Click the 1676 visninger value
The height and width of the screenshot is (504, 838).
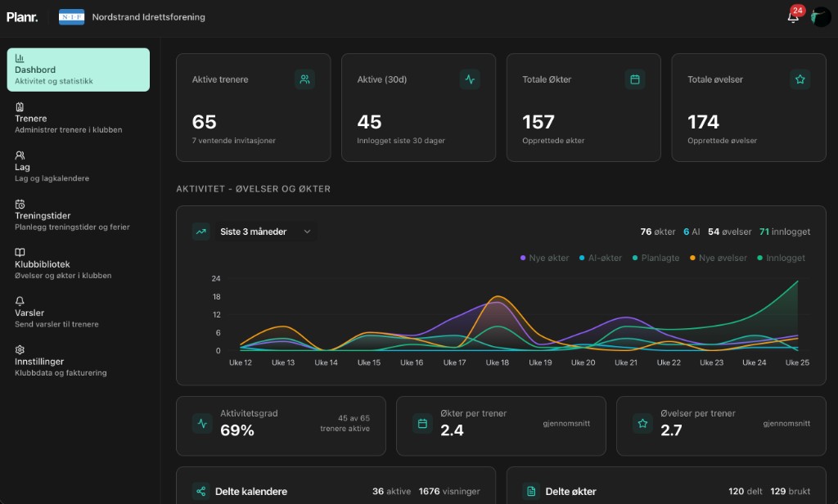coord(449,491)
